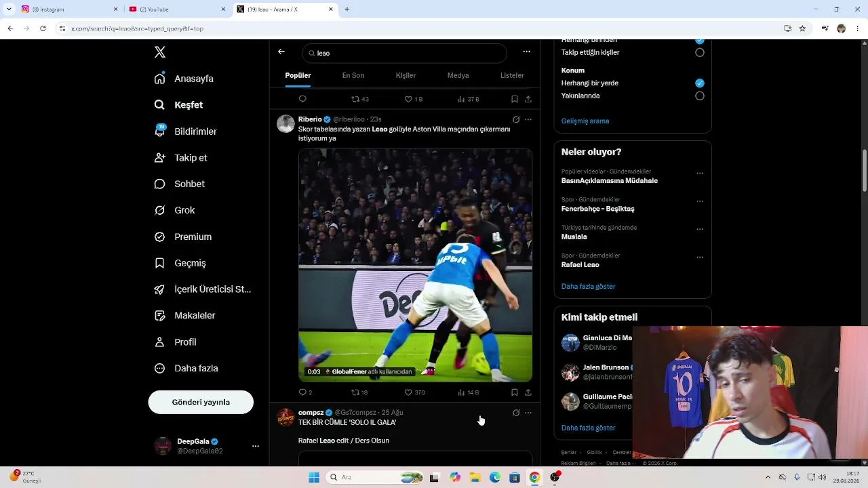Click Grok icon on Riberio's tweet
Viewport: 868px width, 488px height.
point(516,119)
